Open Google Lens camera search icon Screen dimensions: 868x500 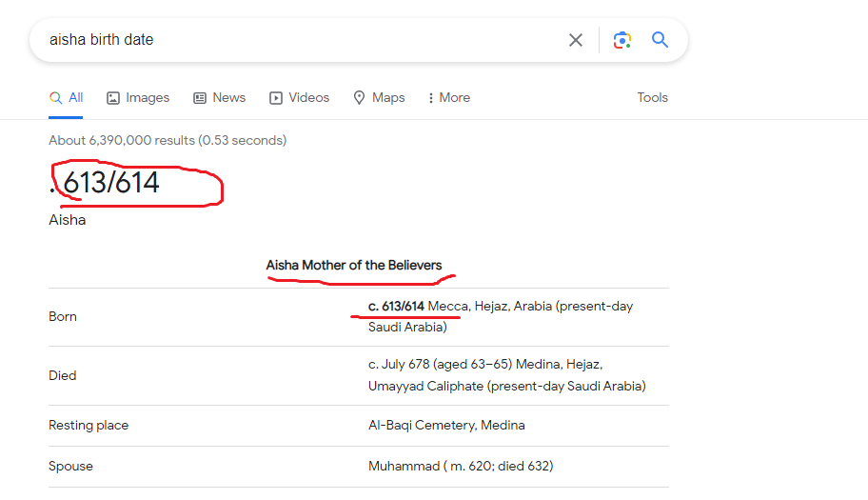pyautogui.click(x=621, y=40)
